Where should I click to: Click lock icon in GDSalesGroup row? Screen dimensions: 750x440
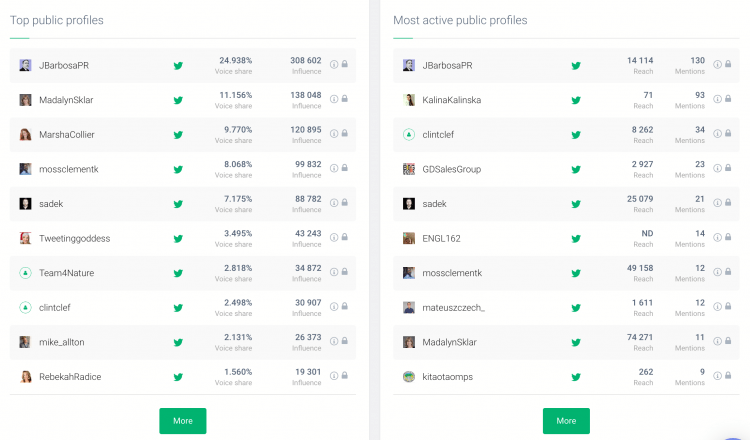[728, 168]
